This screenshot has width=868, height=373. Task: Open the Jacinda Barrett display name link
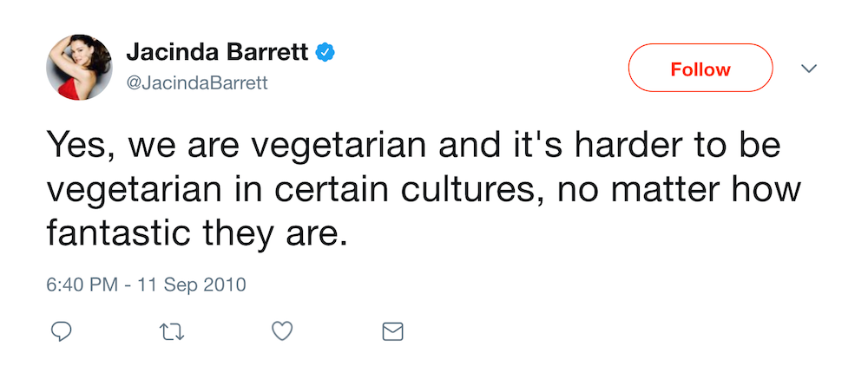pos(217,53)
